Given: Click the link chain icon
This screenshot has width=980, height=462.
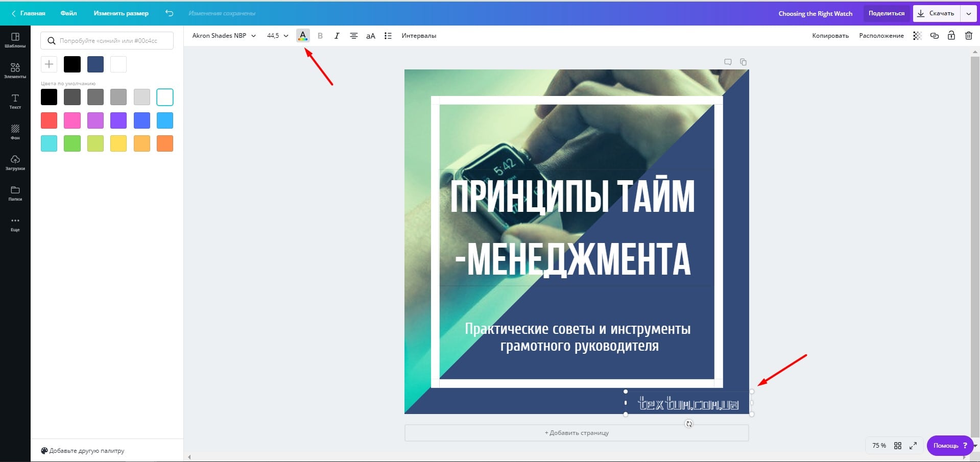Looking at the screenshot, I should tap(935, 36).
